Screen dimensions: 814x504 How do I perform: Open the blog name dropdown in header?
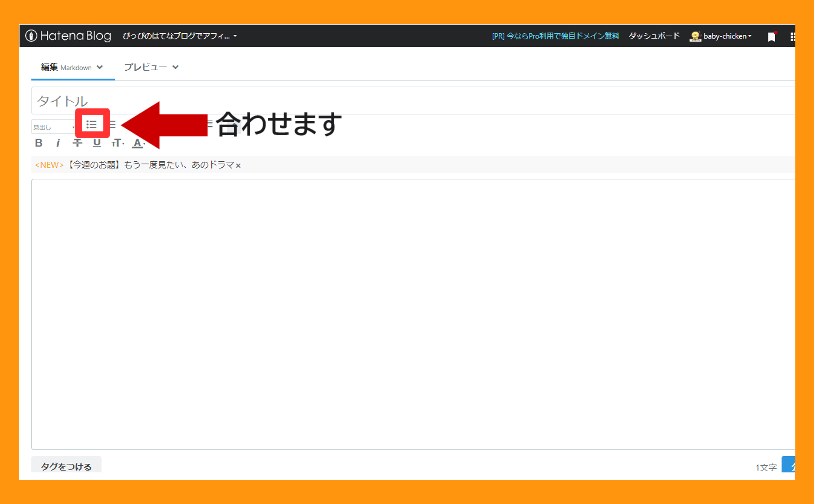pos(180,36)
